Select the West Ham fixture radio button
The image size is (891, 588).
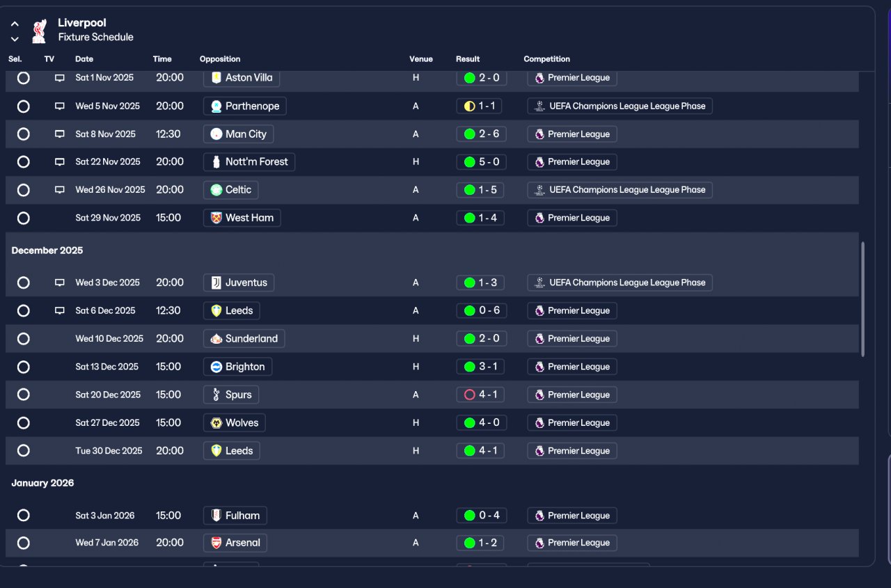pyautogui.click(x=24, y=218)
